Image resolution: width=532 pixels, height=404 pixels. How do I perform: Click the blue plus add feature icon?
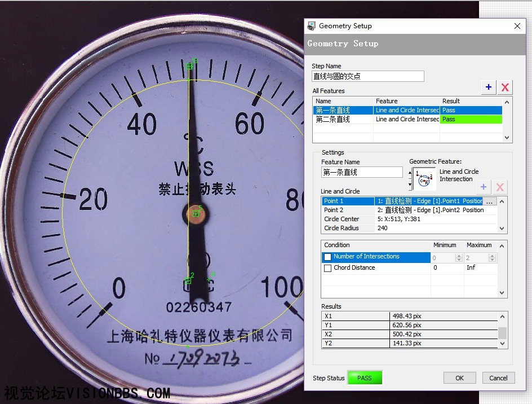(x=489, y=87)
